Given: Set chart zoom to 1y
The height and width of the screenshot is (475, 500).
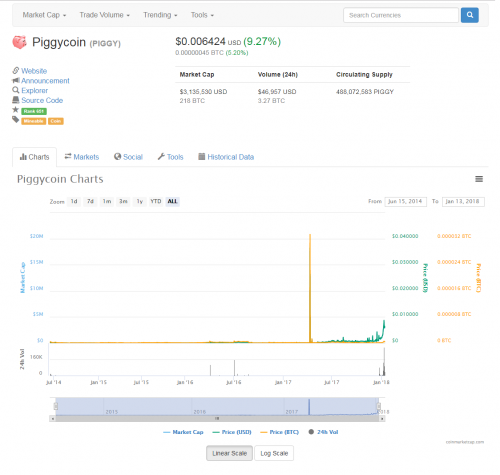Looking at the screenshot, I should [x=140, y=201].
